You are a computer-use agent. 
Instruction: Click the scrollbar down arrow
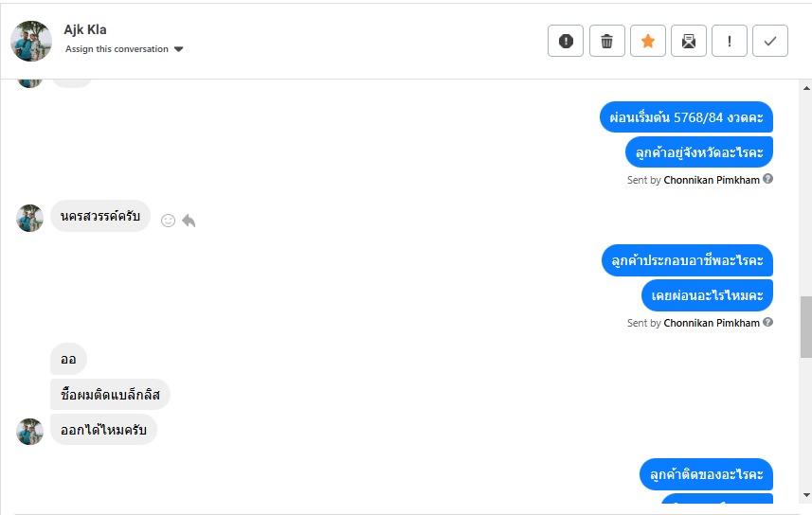pyautogui.click(x=805, y=494)
